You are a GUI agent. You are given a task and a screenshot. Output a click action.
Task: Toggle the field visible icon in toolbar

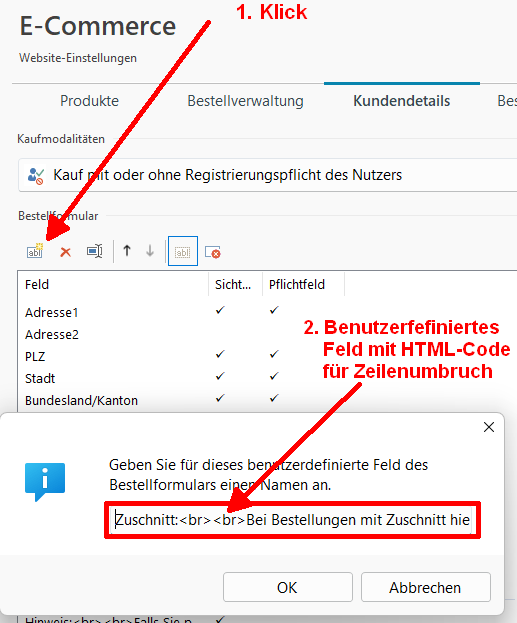click(x=183, y=251)
